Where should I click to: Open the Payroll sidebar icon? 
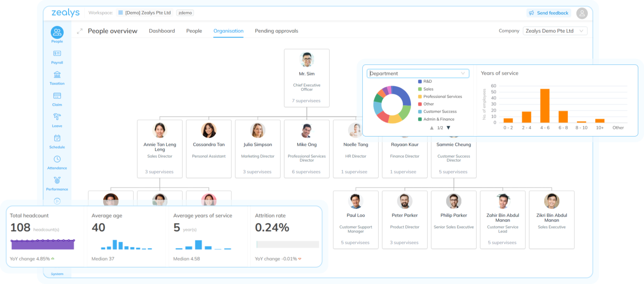click(x=57, y=54)
